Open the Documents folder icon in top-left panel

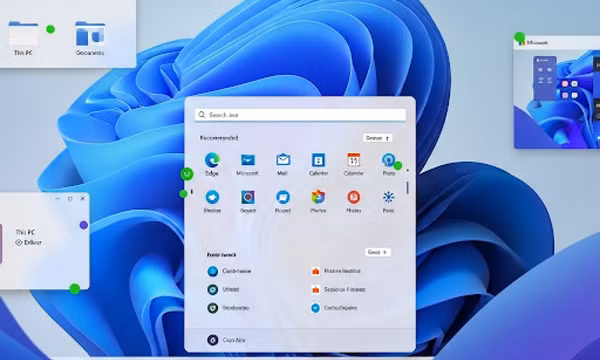pyautogui.click(x=90, y=34)
